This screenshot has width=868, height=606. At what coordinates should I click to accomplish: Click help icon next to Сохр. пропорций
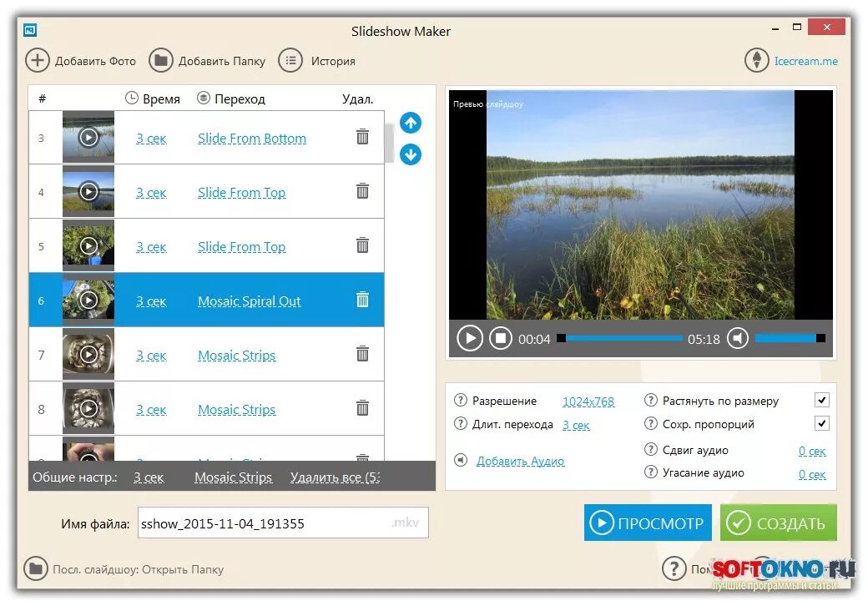pos(651,424)
